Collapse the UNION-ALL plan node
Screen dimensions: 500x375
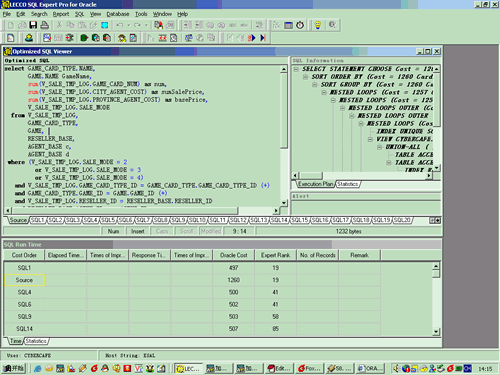[x=380, y=147]
